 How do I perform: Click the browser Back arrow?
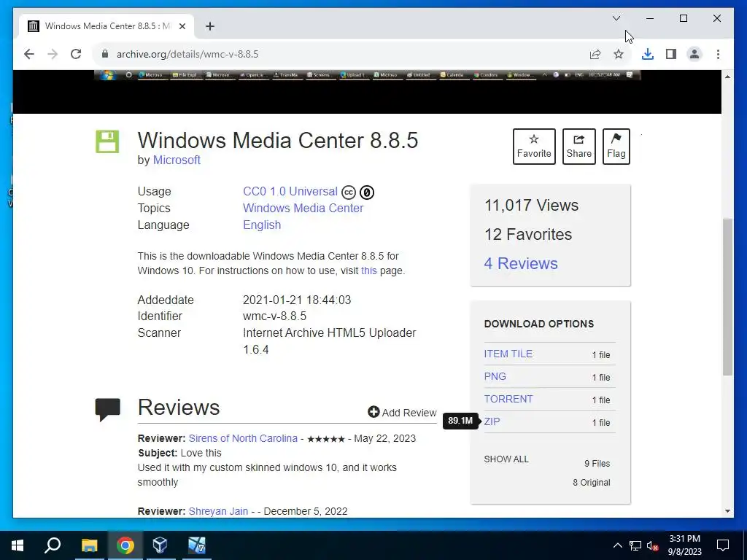click(29, 54)
